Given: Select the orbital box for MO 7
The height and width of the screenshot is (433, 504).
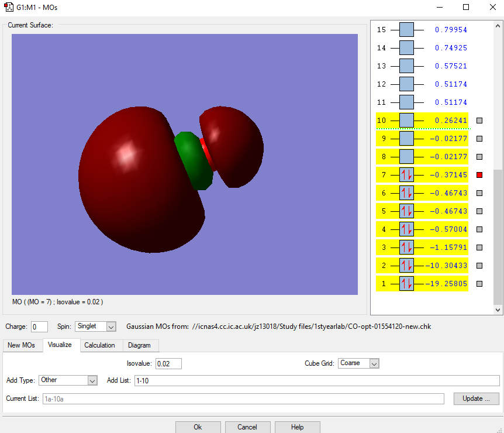Looking at the screenshot, I should tap(406, 175).
